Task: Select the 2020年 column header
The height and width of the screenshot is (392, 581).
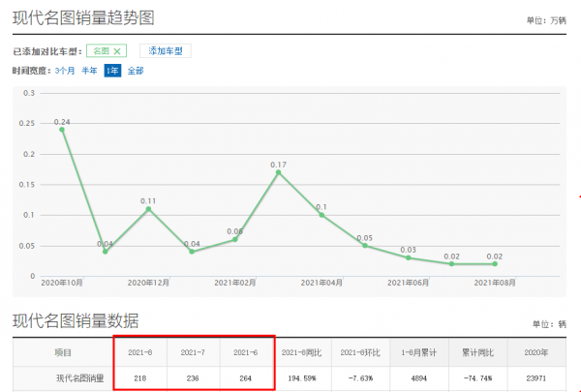Action: [536, 352]
